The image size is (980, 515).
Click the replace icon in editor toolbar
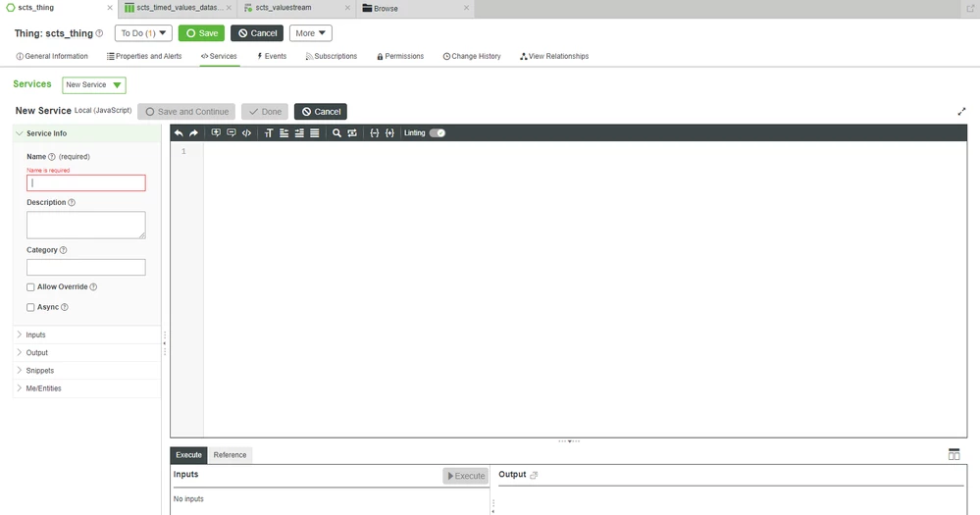(352, 133)
